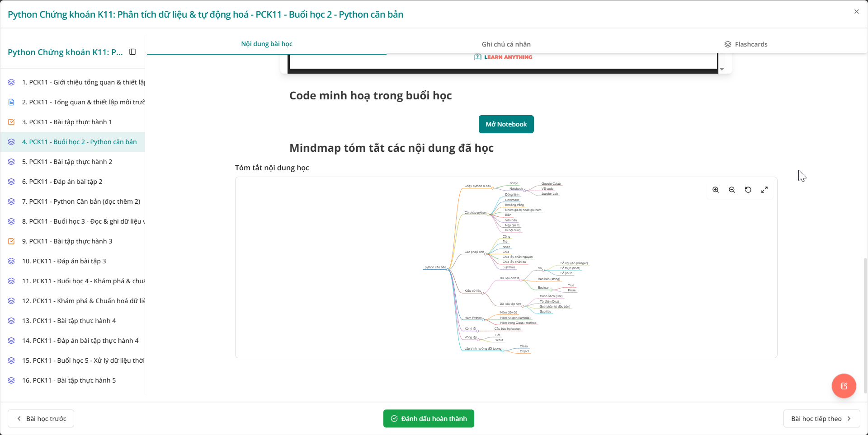Screen dimensions: 868x435
Task: Click the completed checkbox on 'Bài tập thực hành 3'
Action: (x=11, y=241)
